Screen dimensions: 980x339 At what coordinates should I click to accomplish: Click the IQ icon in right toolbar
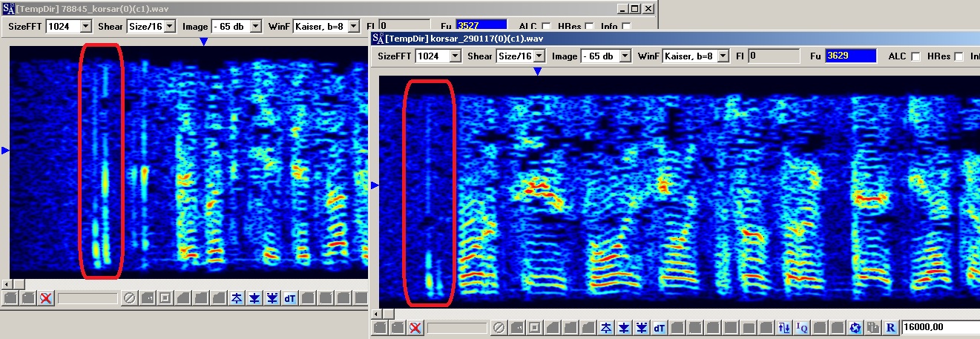(x=802, y=327)
